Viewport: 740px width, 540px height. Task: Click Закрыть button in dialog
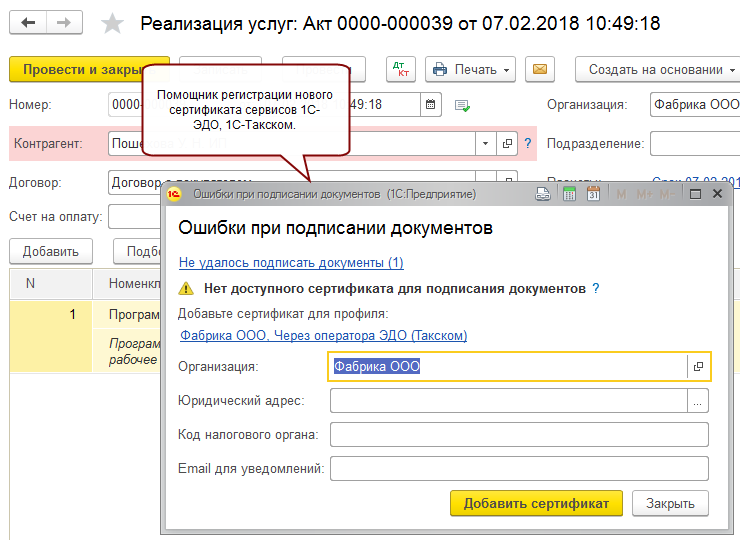point(670,503)
